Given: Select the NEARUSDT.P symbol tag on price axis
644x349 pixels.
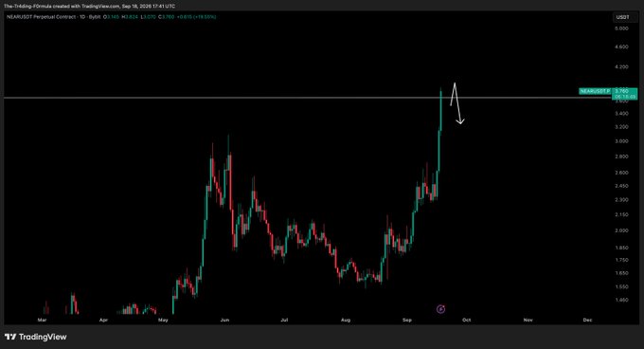Looking at the screenshot, I should 595,91.
